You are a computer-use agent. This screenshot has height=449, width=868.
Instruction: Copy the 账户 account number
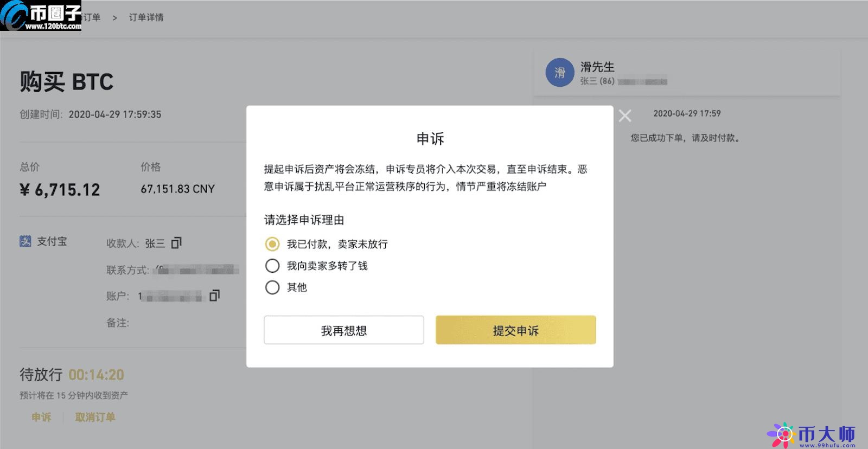click(214, 296)
